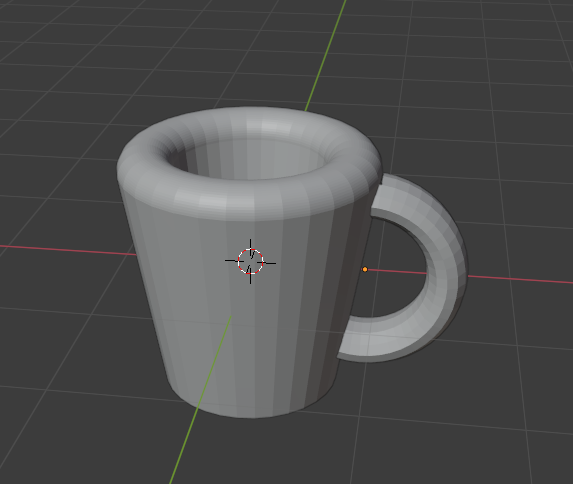The width and height of the screenshot is (573, 484).
Task: Click the red X axis line left of the mug
Action: pos(68,250)
